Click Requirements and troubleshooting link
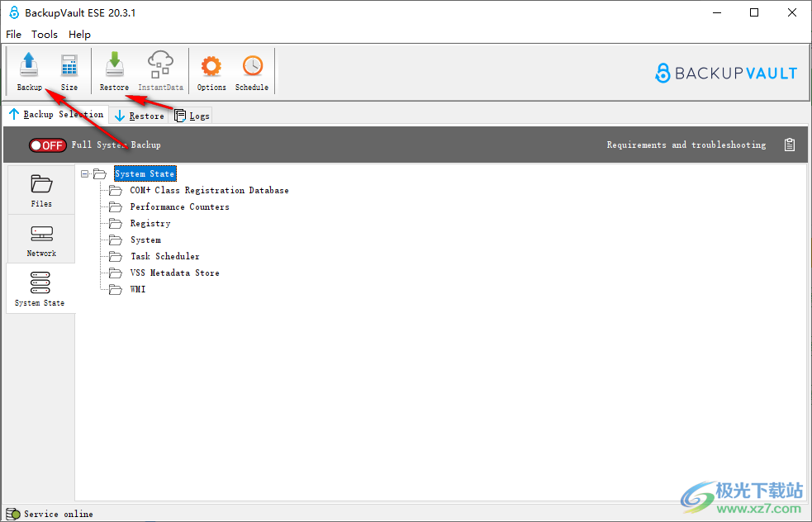812x522 pixels. point(686,145)
